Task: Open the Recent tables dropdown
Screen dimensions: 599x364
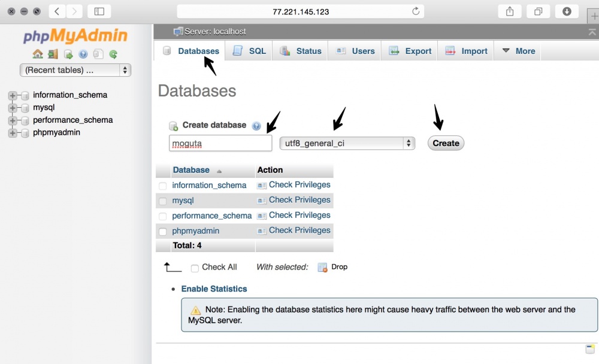Action: [x=75, y=70]
